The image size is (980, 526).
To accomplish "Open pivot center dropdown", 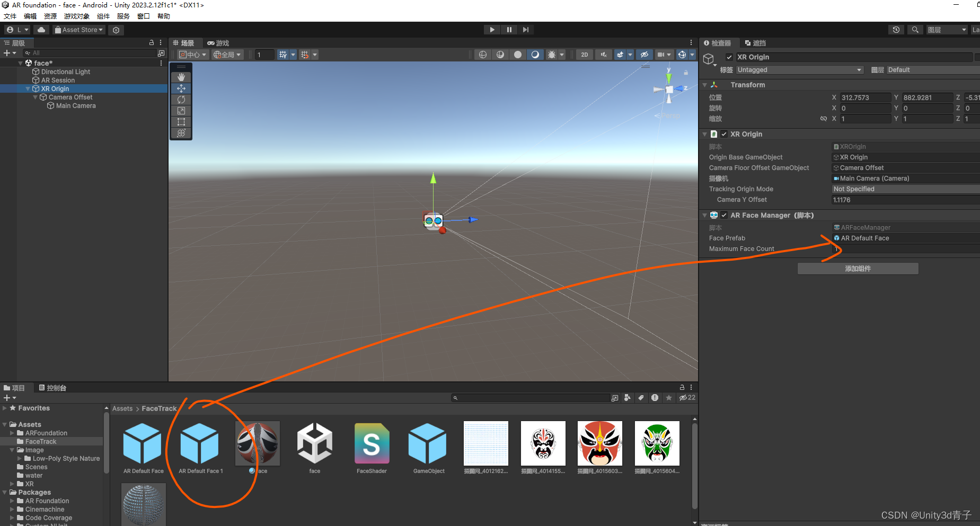I will 192,55.
